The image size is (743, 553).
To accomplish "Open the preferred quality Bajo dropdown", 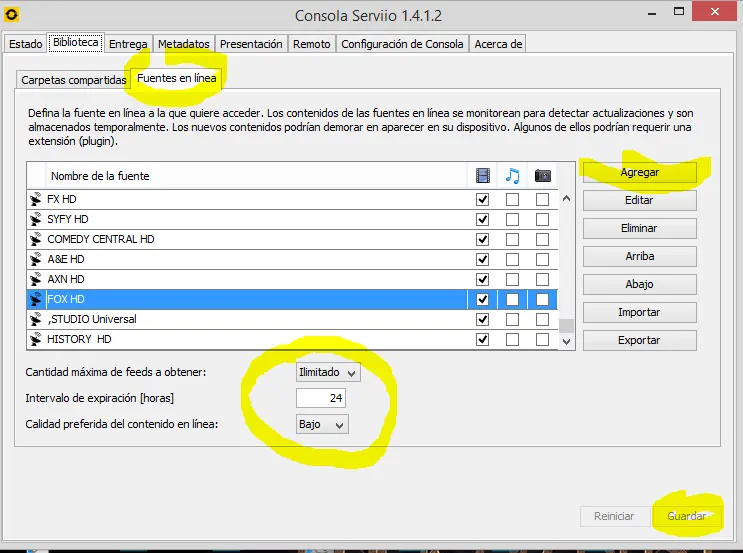I will [322, 424].
